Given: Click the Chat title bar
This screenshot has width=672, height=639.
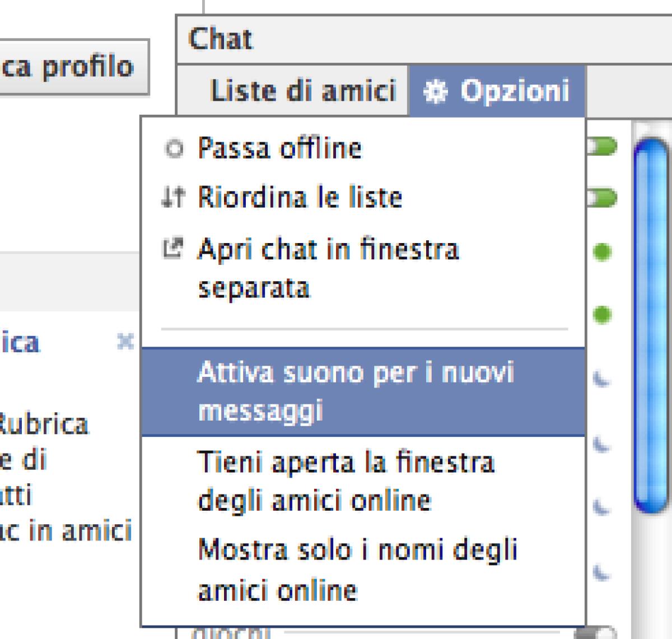Looking at the screenshot, I should tap(424, 39).
